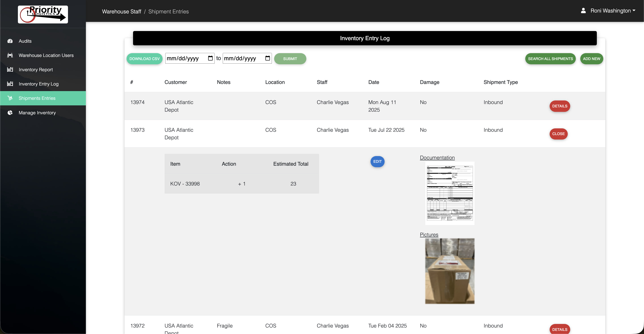Click the Priority Logistics logo

coord(43,15)
